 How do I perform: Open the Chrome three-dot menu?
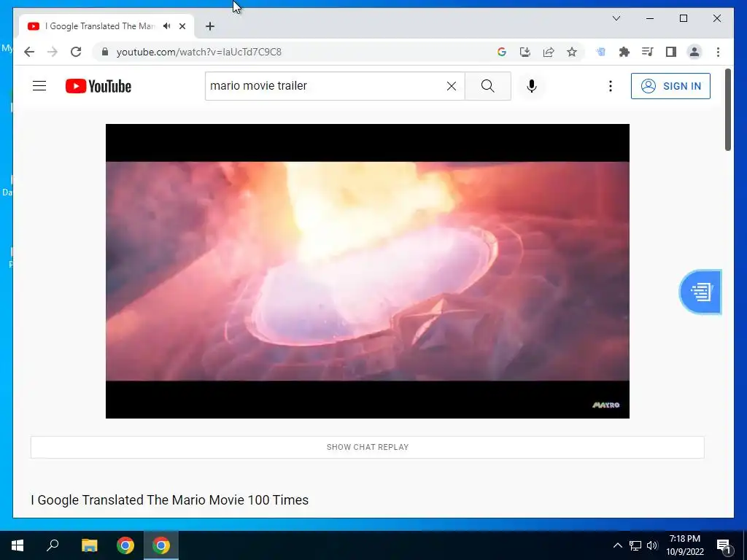pos(718,52)
